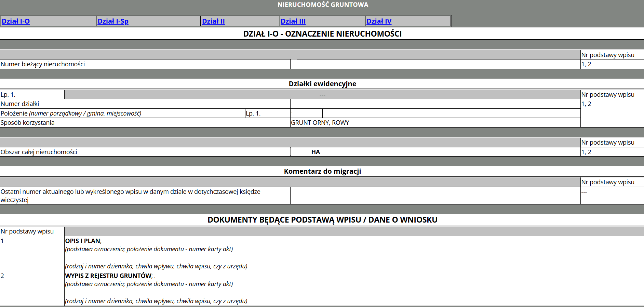Click the HA unit in area row
Screen dimensions: 644x307
tap(316, 152)
